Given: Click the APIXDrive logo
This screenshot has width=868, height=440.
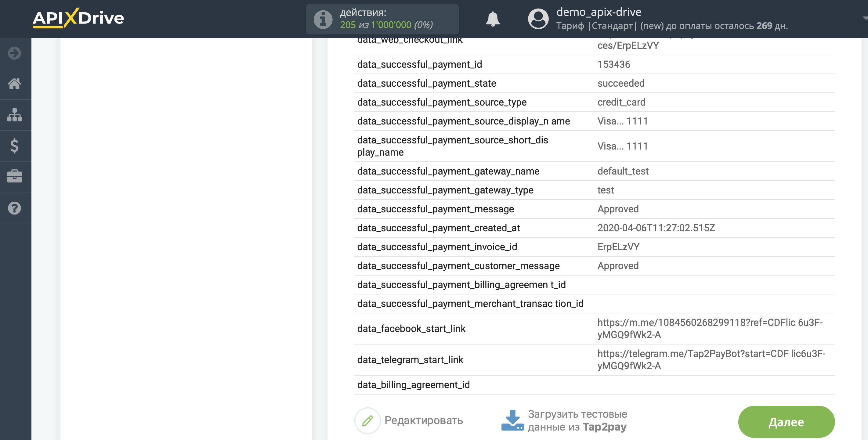Looking at the screenshot, I should 78,18.
